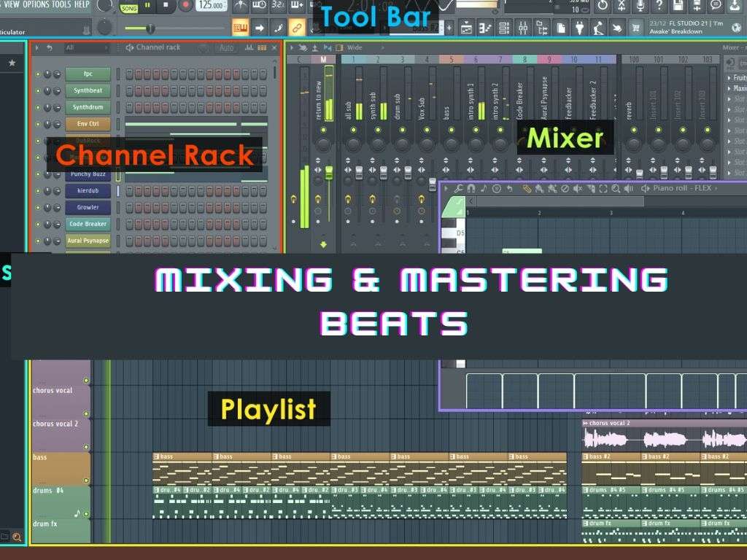Select the Env Ctrl channel button

88,124
